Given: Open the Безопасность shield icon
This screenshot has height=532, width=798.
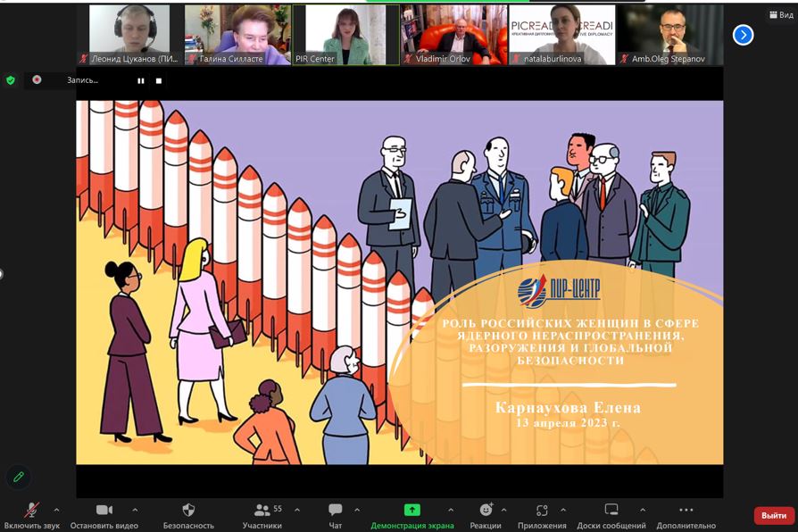Looking at the screenshot, I should [x=188, y=511].
